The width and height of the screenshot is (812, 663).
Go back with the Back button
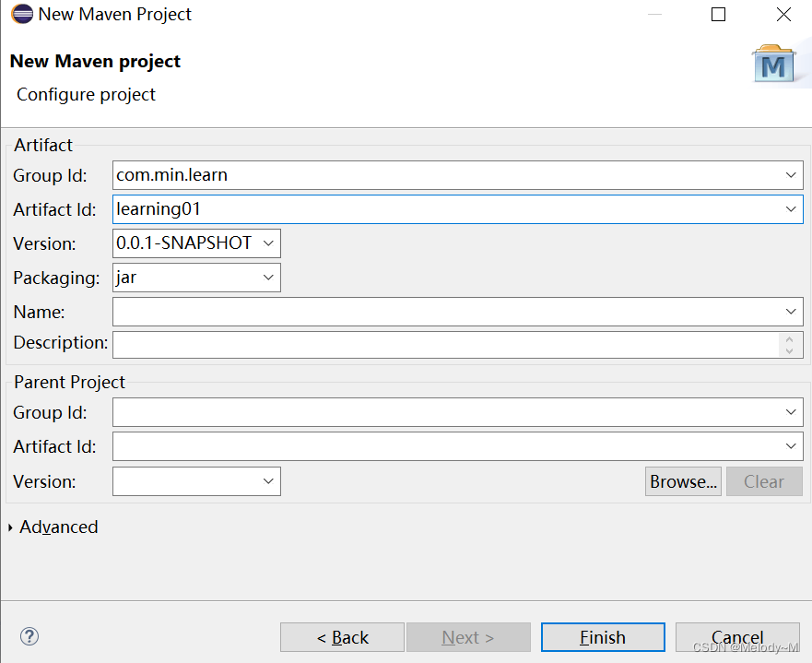click(x=342, y=637)
